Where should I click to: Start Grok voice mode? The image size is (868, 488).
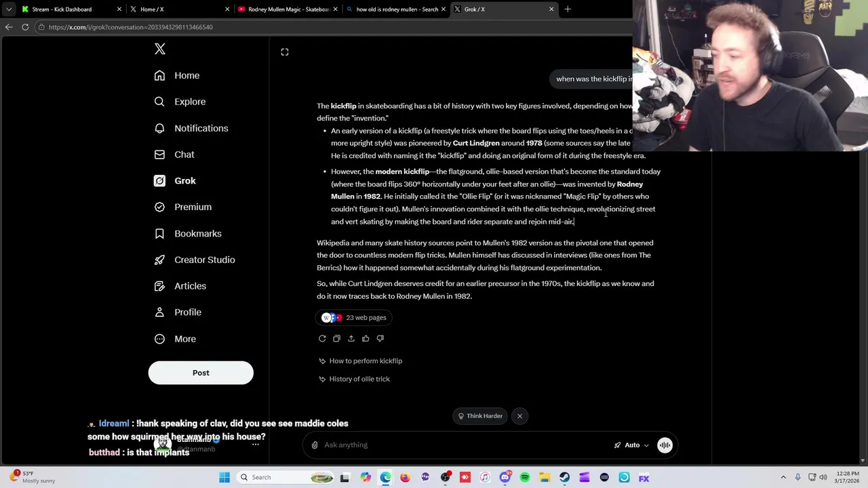pos(665,445)
